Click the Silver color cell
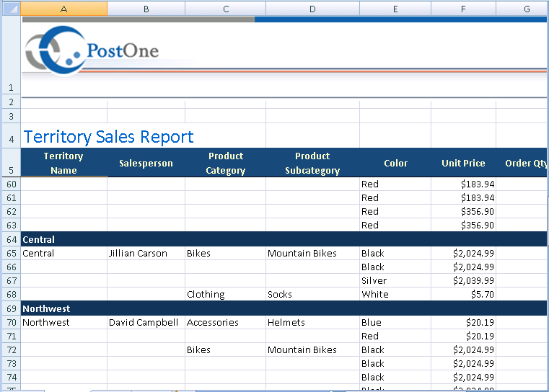 pos(395,281)
